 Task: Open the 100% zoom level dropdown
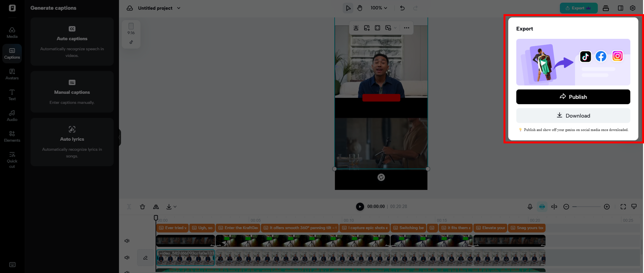click(x=379, y=8)
